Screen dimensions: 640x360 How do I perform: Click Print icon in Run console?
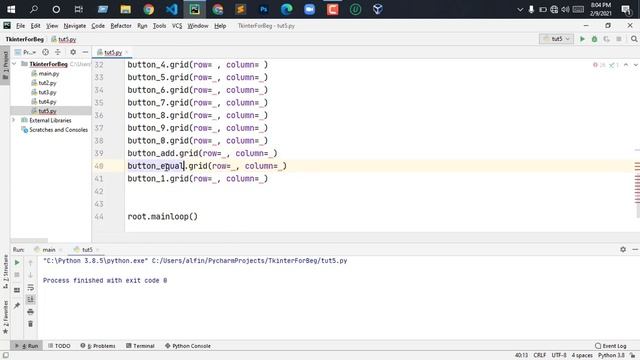(x=30, y=312)
